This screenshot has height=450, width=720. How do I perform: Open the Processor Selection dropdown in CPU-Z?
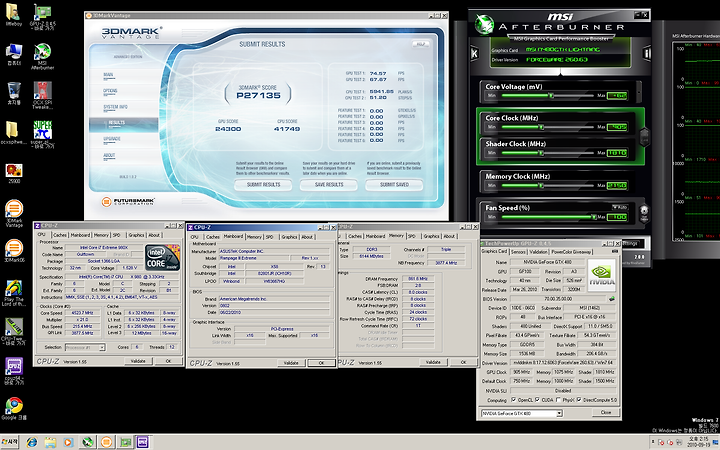[x=102, y=347]
